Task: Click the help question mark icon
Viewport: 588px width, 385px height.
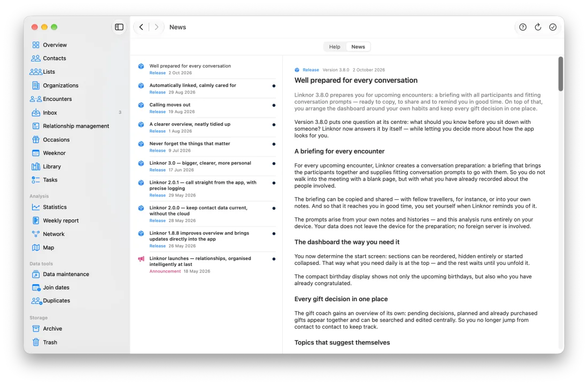Action: click(x=523, y=27)
